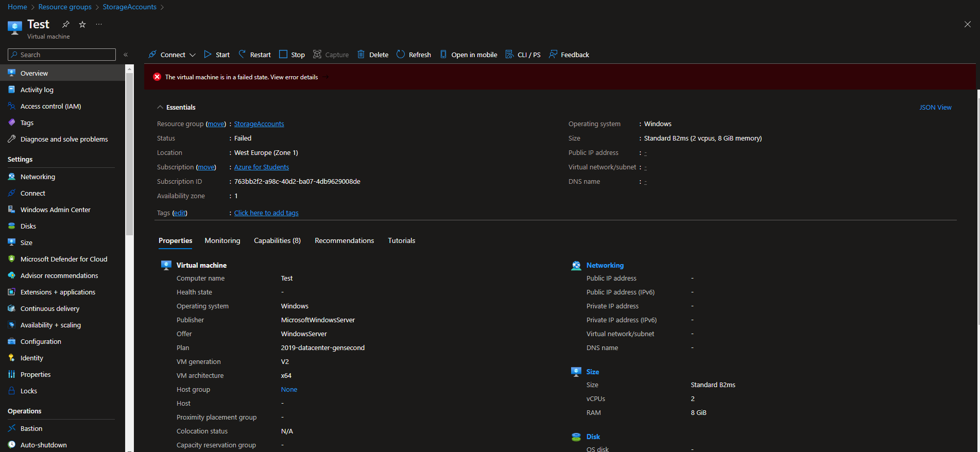This screenshot has height=452, width=980.
Task: Open Networking heading in properties
Action: tap(605, 265)
